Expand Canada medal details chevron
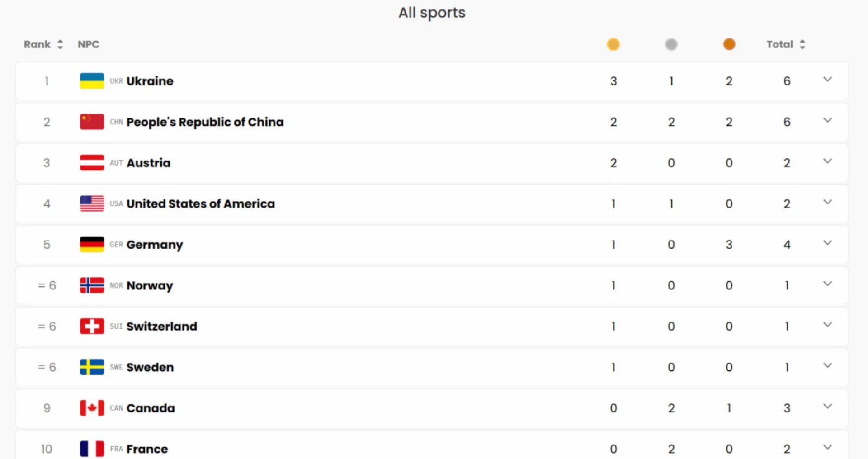This screenshot has width=868, height=459. pos(827,407)
